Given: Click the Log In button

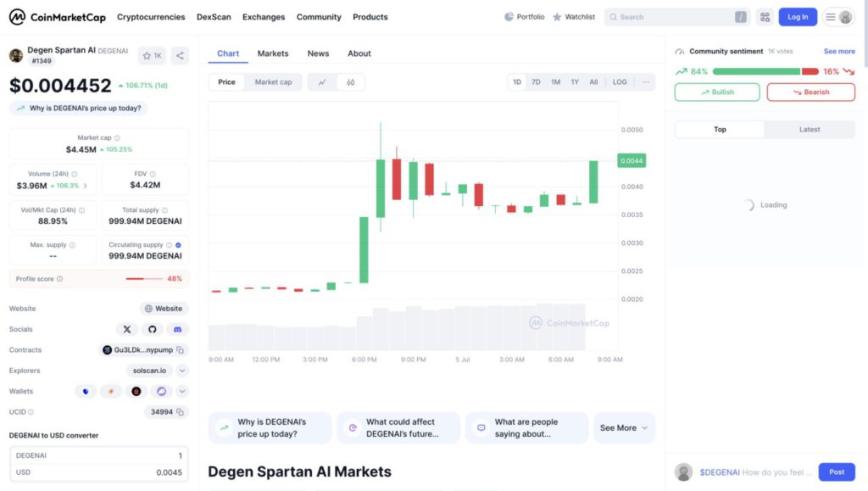Looking at the screenshot, I should [798, 17].
